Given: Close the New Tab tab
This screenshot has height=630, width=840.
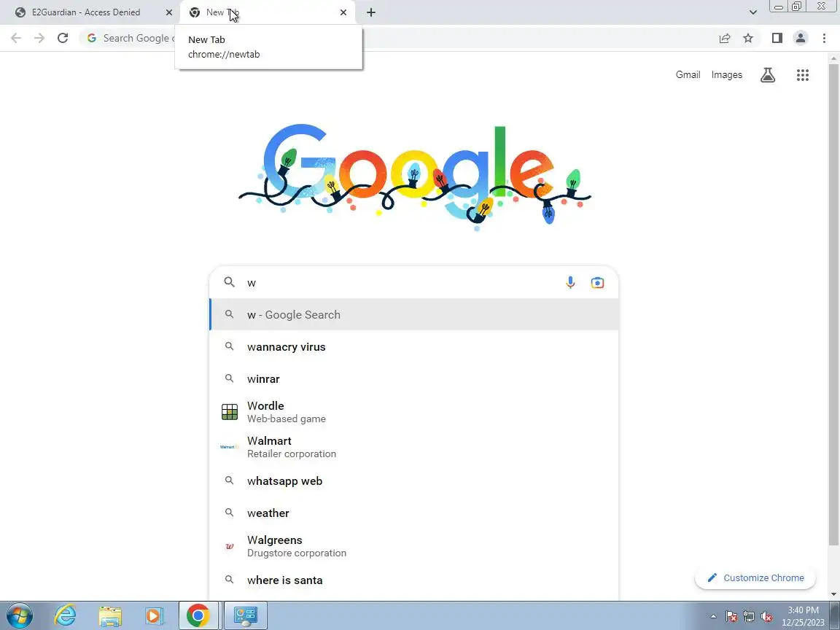Looking at the screenshot, I should (343, 12).
